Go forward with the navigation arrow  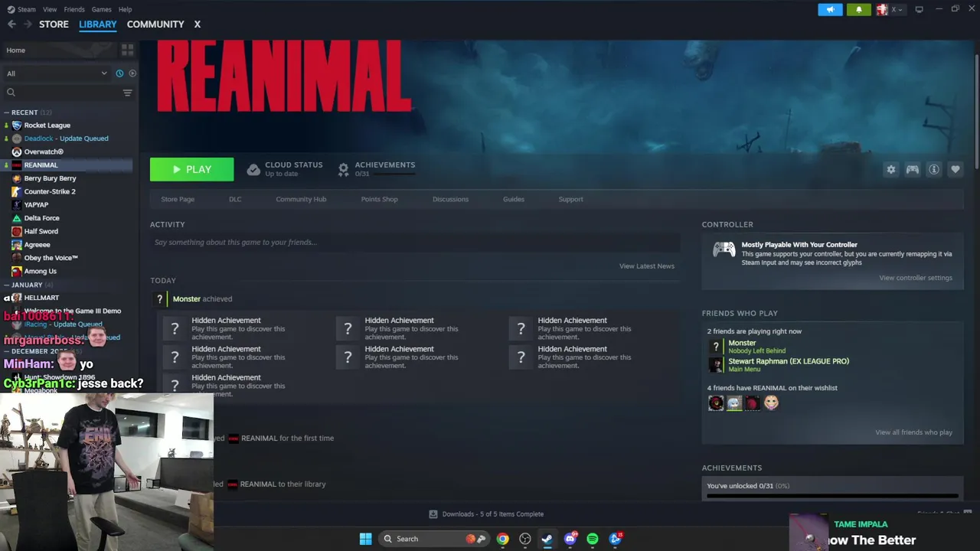click(28, 24)
